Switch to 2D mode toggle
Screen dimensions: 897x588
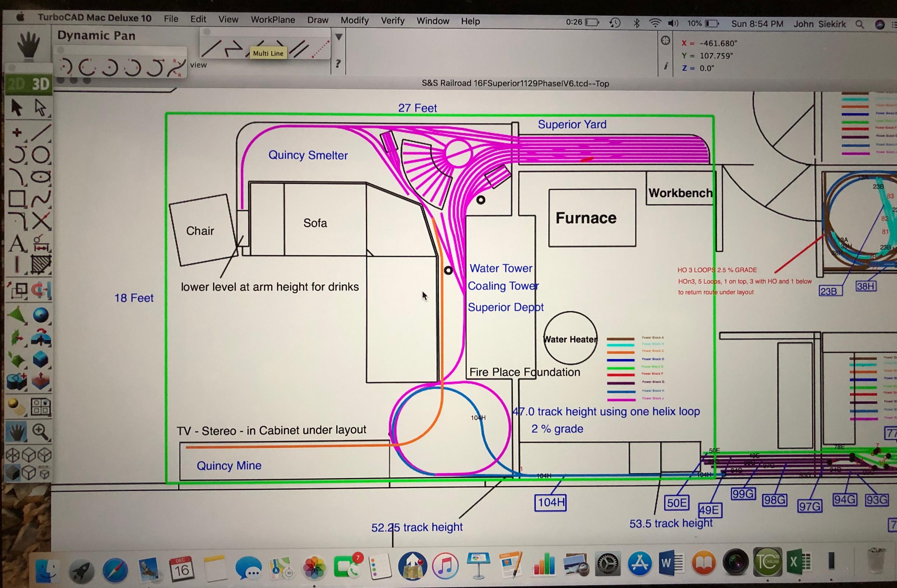coord(17,84)
